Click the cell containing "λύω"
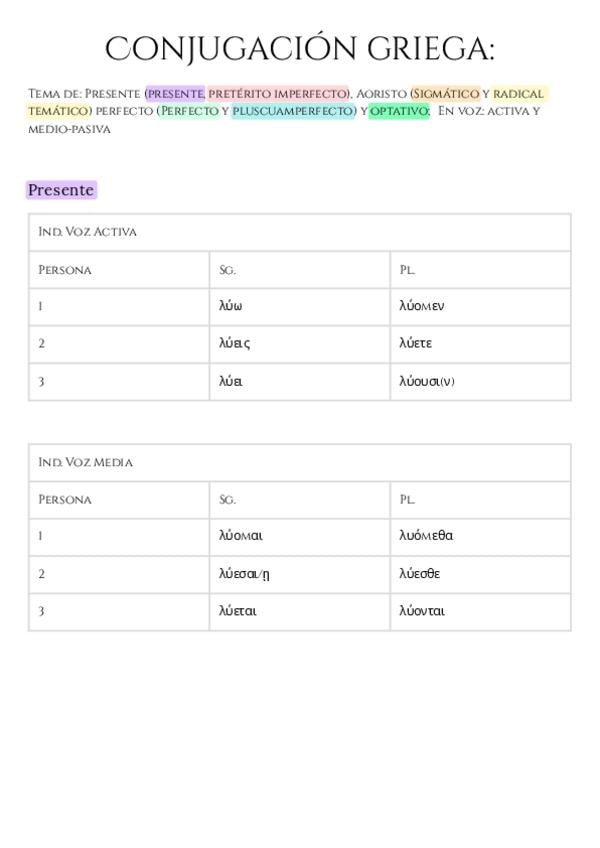The width and height of the screenshot is (600, 848). point(231,306)
